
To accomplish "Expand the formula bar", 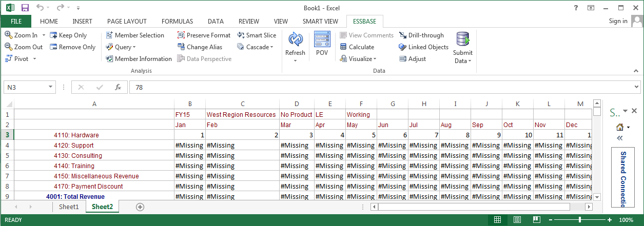I will click(x=637, y=87).
